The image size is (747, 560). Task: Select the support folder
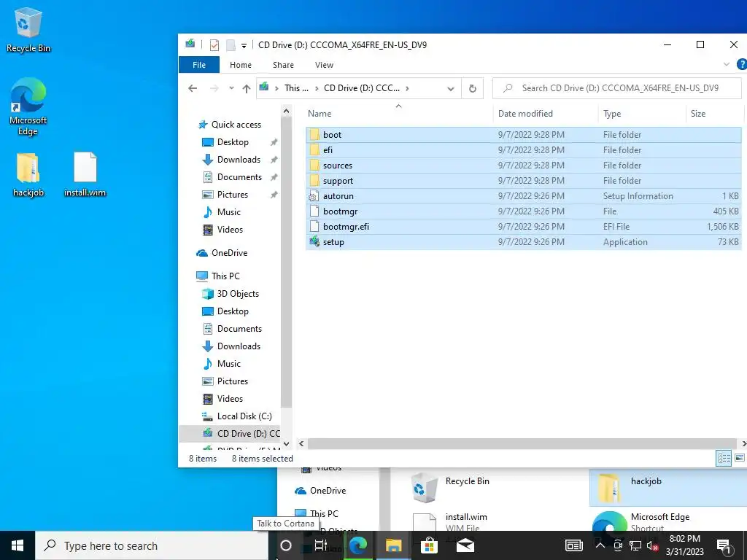[x=524, y=181]
